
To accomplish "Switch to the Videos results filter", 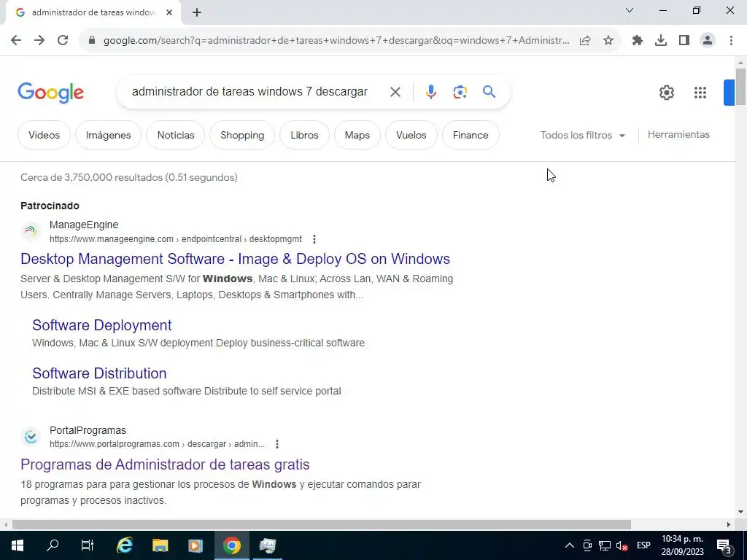I will 44,135.
